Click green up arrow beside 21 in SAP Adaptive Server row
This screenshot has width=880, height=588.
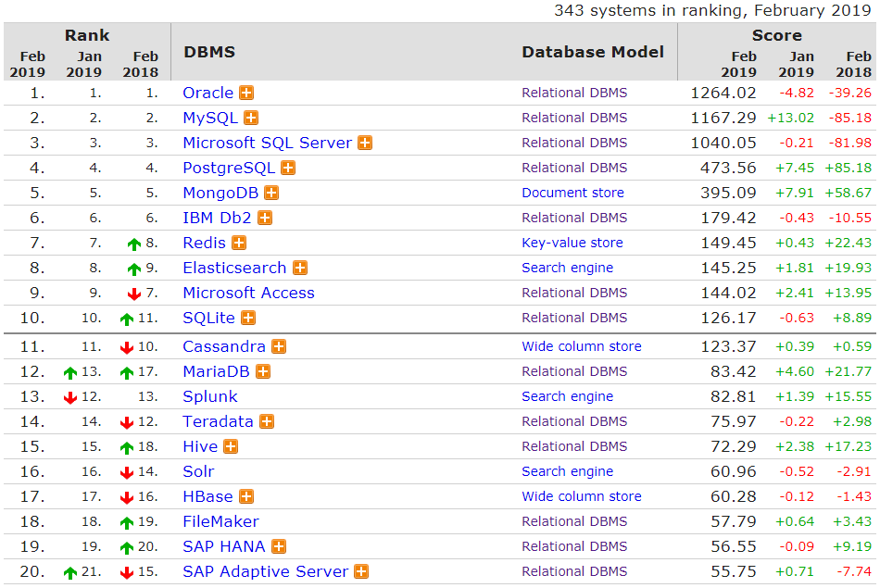coord(70,573)
